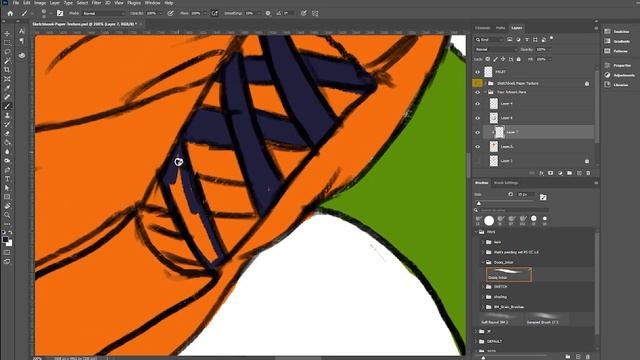Toggle visibility of the top PALET layer
The height and width of the screenshot is (360, 640).
pos(477,72)
